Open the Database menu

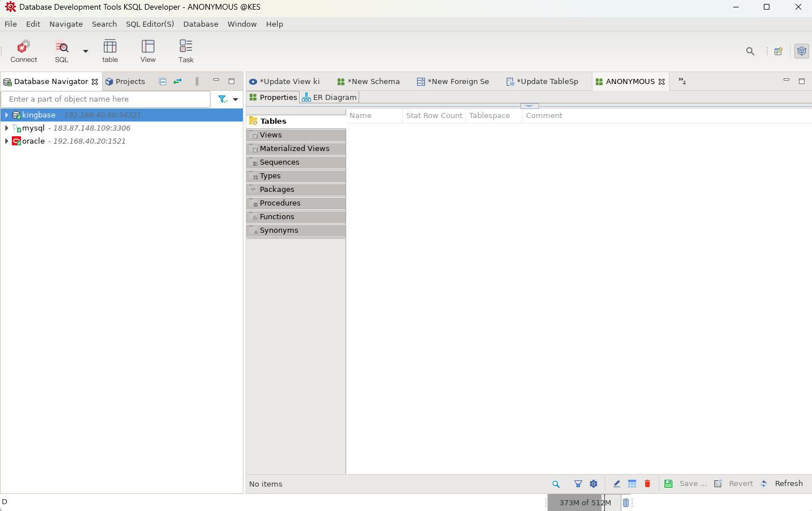pos(200,24)
